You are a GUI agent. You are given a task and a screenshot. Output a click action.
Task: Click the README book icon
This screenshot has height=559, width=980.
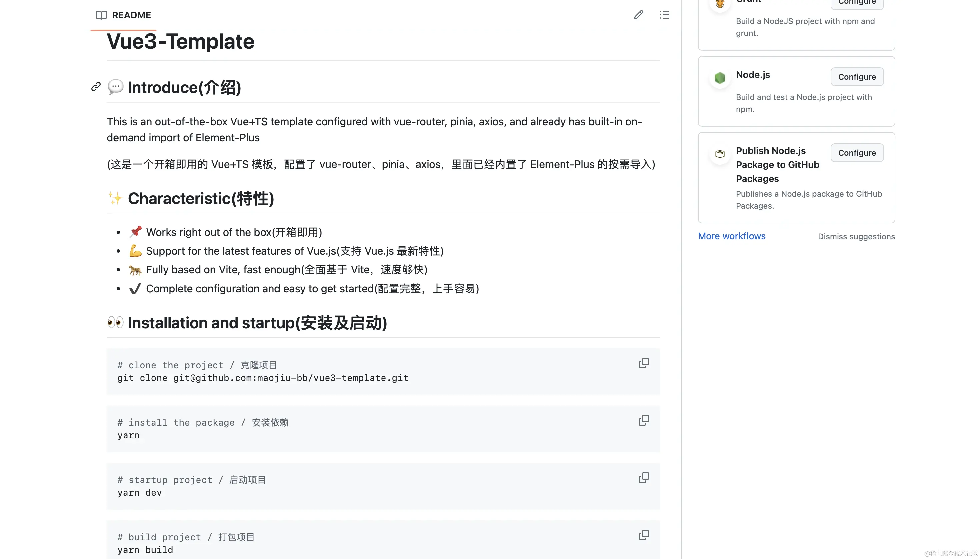tap(101, 15)
